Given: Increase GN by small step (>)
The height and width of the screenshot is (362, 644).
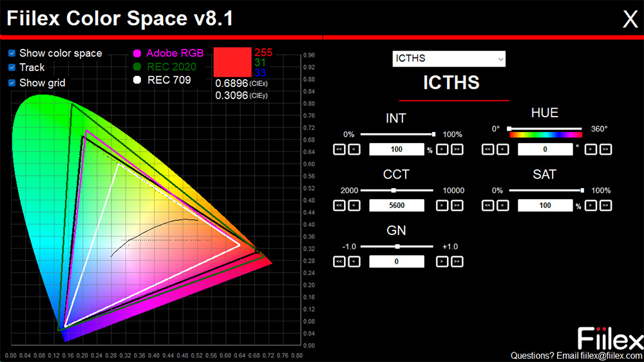Looking at the screenshot, I should (442, 262).
